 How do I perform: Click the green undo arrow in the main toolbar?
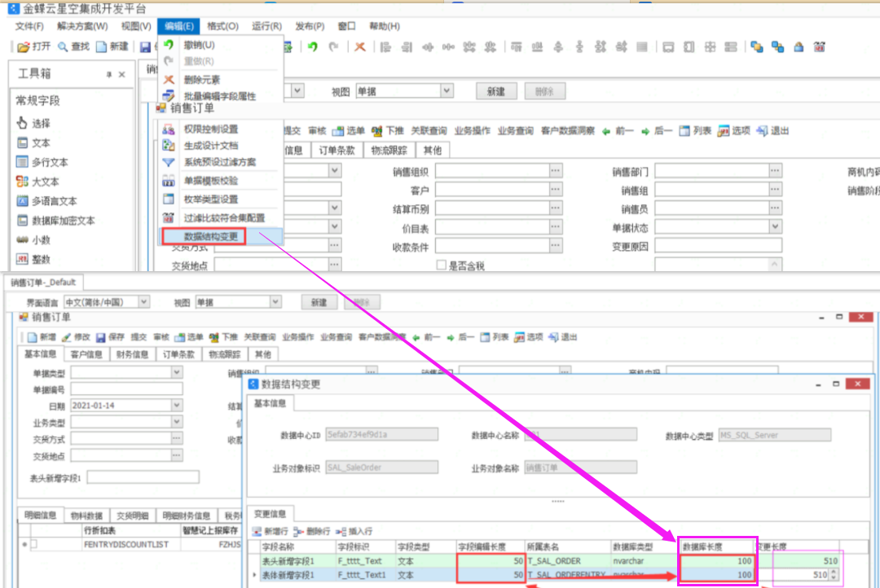tap(313, 47)
